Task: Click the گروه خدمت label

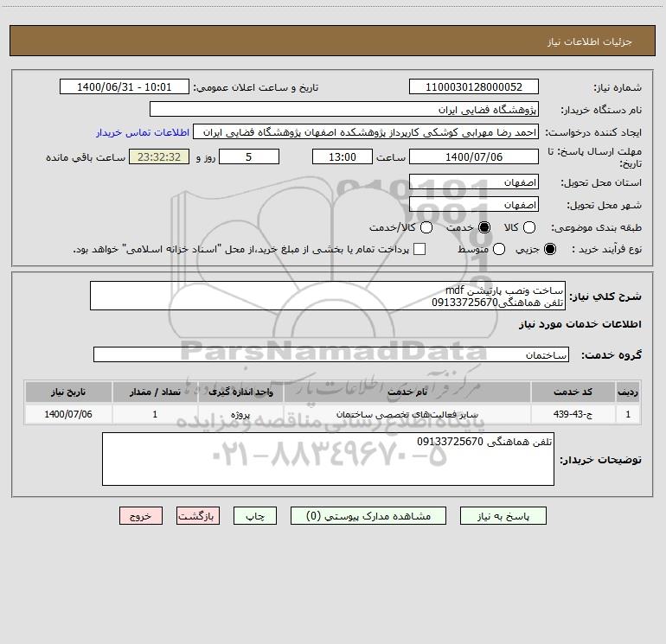Action: click(x=612, y=354)
